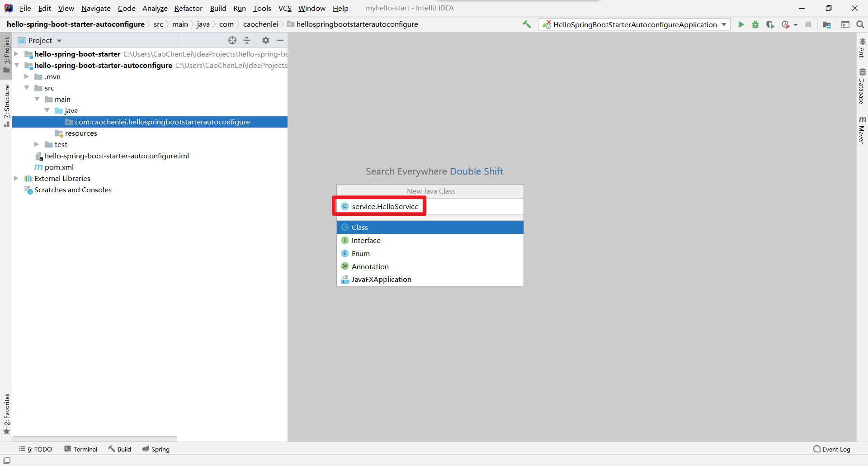Open profiler run options dropdown arrow
868x466 pixels.
[796, 25]
